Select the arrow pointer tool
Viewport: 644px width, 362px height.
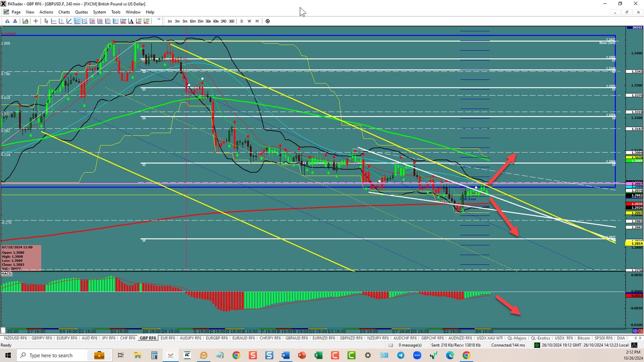coord(46,21)
